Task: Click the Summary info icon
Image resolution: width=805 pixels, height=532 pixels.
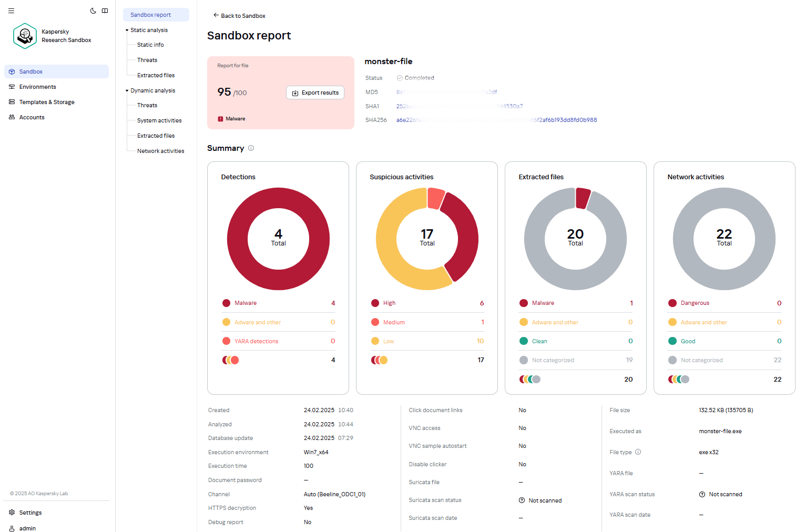Action: point(251,148)
